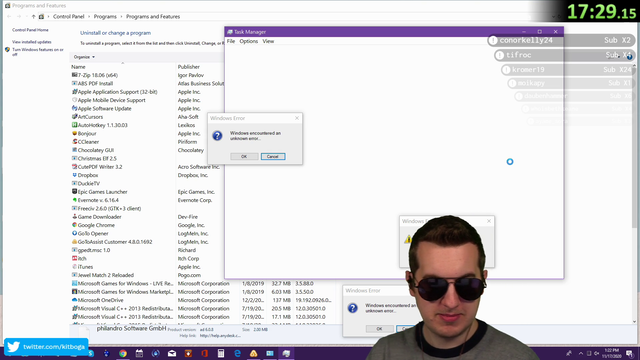Viewport: 640px width, 360px height.
Task: Click the CCleaner program icon
Action: [74, 142]
